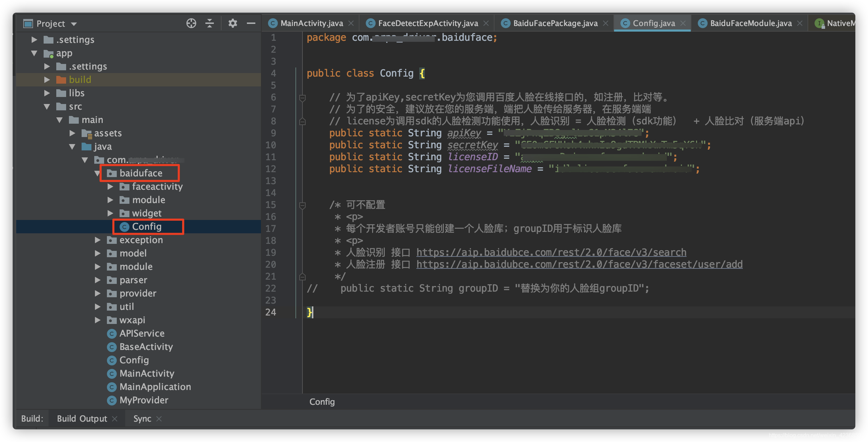This screenshot has height=442, width=868.
Task: Collapse the baiduface package
Action: coord(97,173)
